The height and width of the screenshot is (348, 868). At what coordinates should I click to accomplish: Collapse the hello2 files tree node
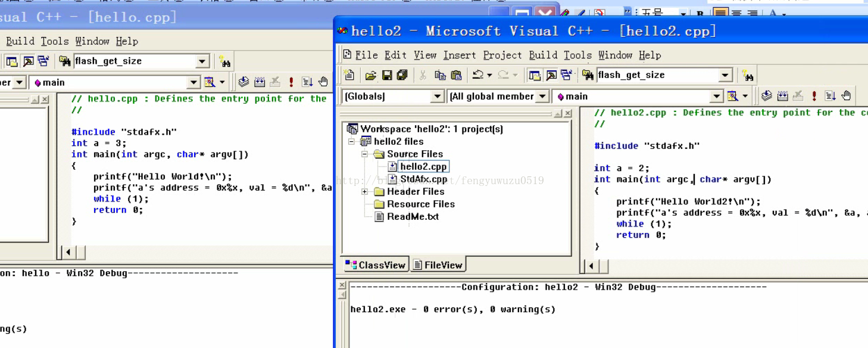pos(351,142)
